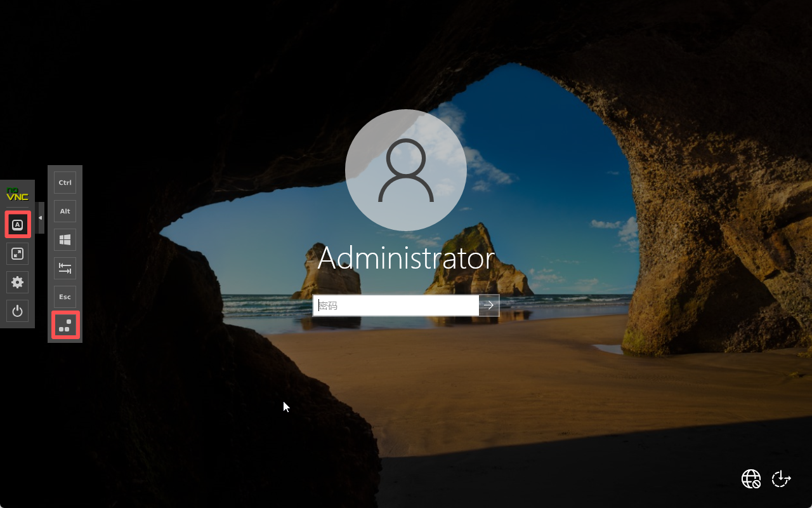This screenshot has height=508, width=812.
Task: Click the noVNC logo
Action: [x=18, y=193]
